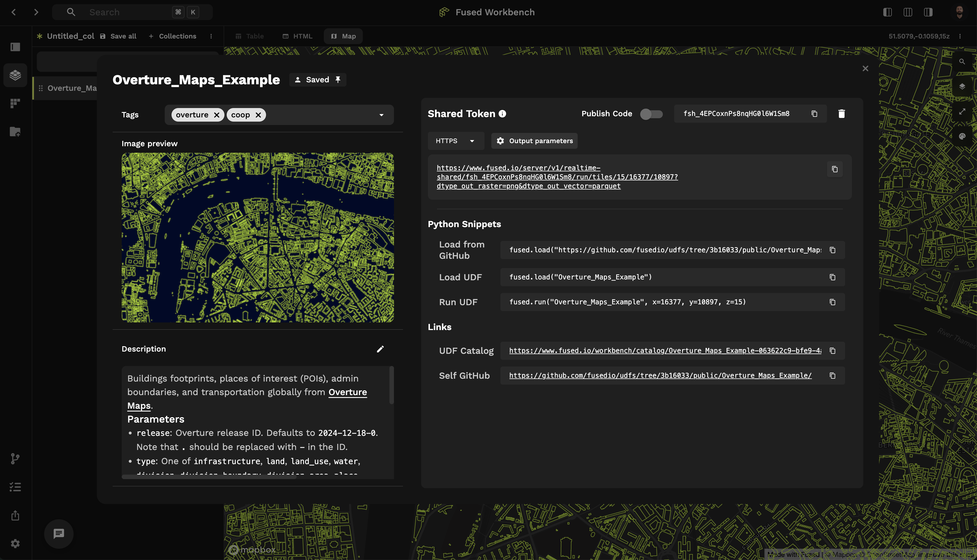Click the image preview thumbnail
The height and width of the screenshot is (560, 977).
pos(258,237)
